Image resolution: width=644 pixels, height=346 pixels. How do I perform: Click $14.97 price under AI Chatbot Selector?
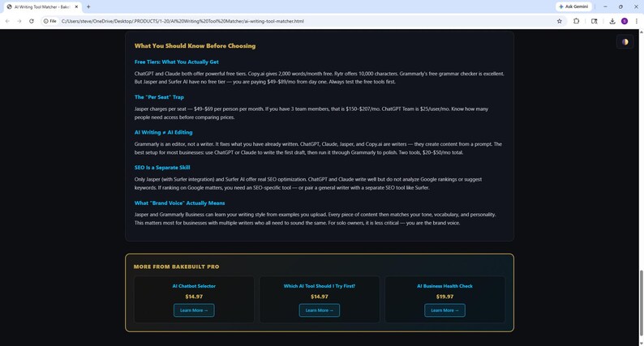(x=194, y=297)
